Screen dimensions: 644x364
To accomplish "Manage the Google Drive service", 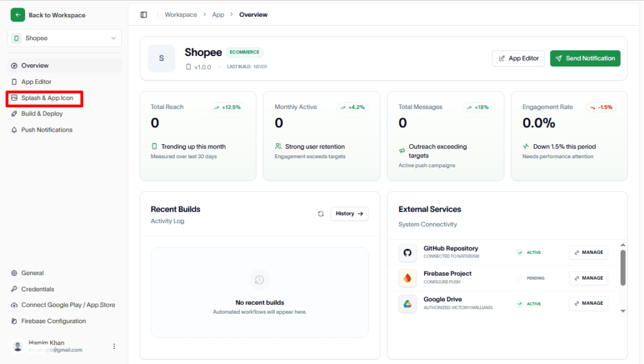I will (589, 304).
